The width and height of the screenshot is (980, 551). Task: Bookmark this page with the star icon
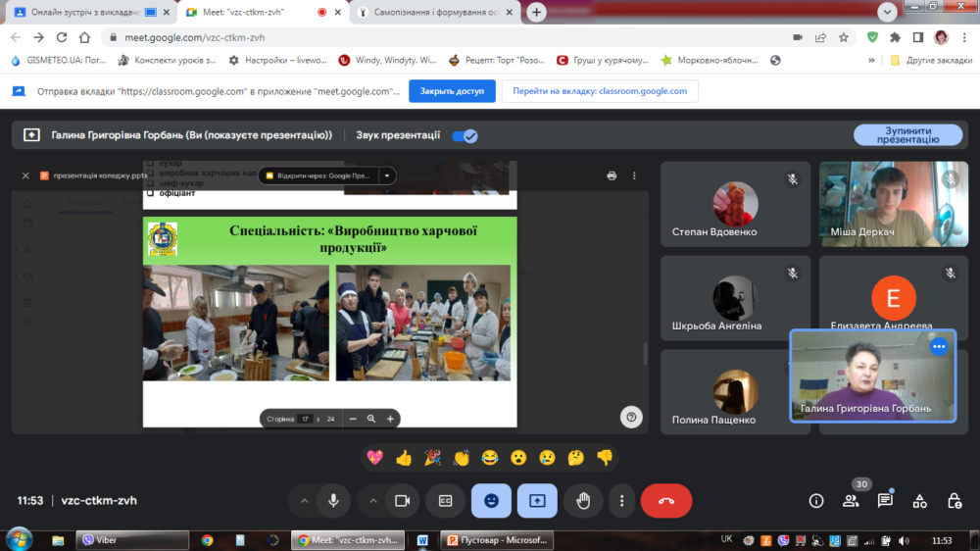pyautogui.click(x=844, y=37)
